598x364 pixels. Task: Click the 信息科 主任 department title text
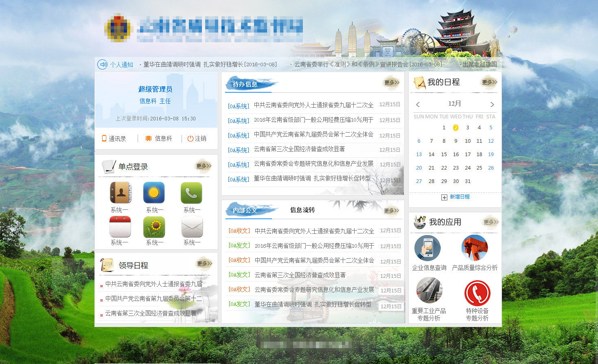pyautogui.click(x=155, y=101)
